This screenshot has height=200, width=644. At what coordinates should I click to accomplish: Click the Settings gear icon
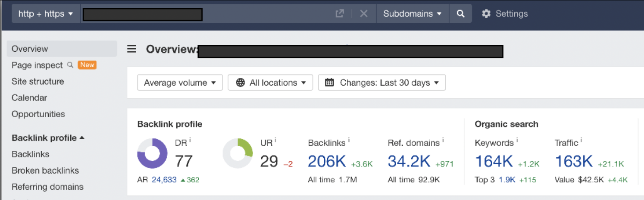pyautogui.click(x=486, y=14)
